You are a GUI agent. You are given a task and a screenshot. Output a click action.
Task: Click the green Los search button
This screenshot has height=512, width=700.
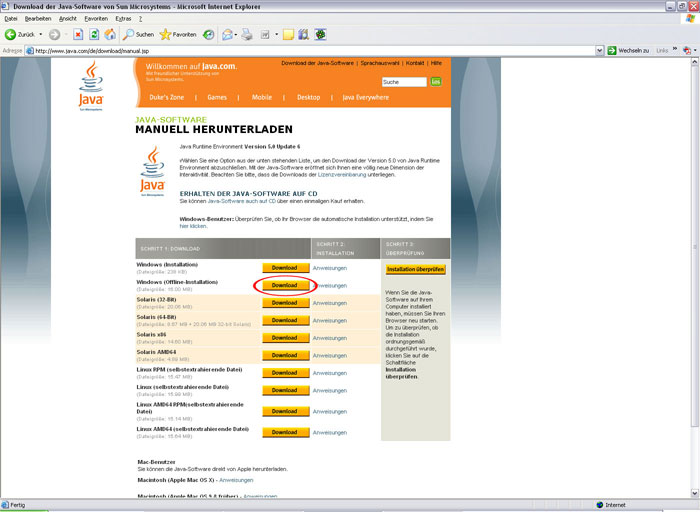436,82
